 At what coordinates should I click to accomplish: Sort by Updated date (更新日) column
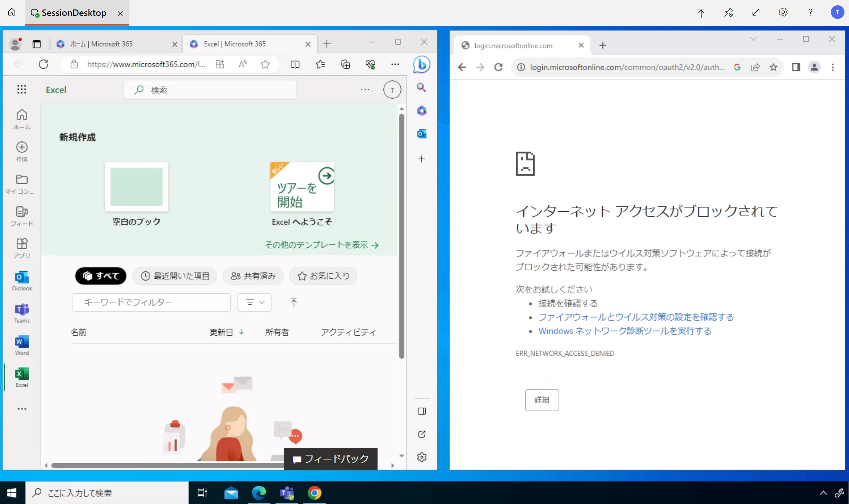(227, 332)
